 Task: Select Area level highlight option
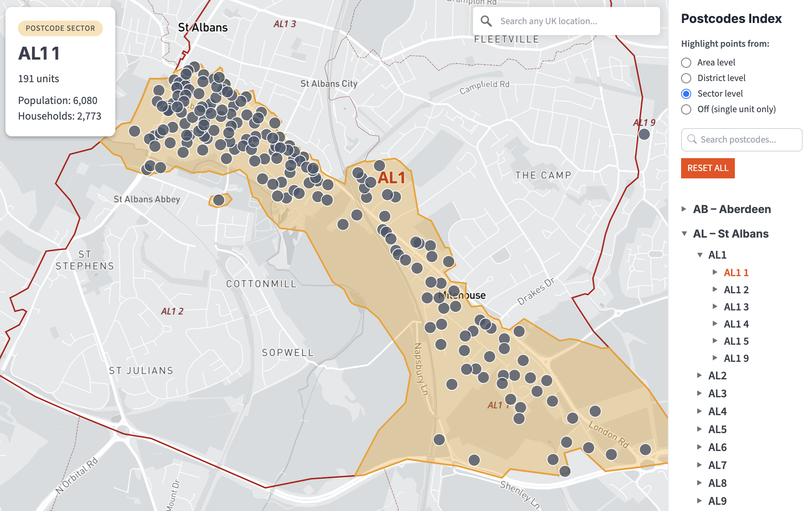pyautogui.click(x=686, y=63)
